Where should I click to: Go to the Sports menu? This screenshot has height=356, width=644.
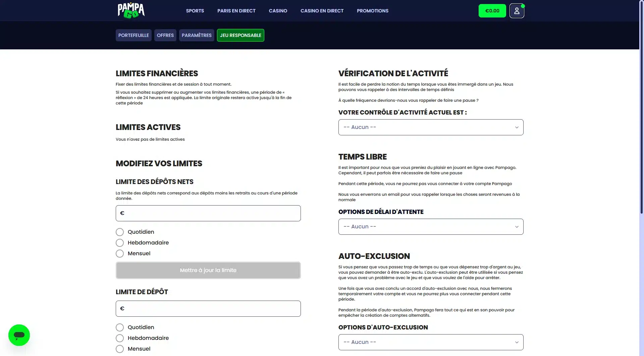pos(195,11)
